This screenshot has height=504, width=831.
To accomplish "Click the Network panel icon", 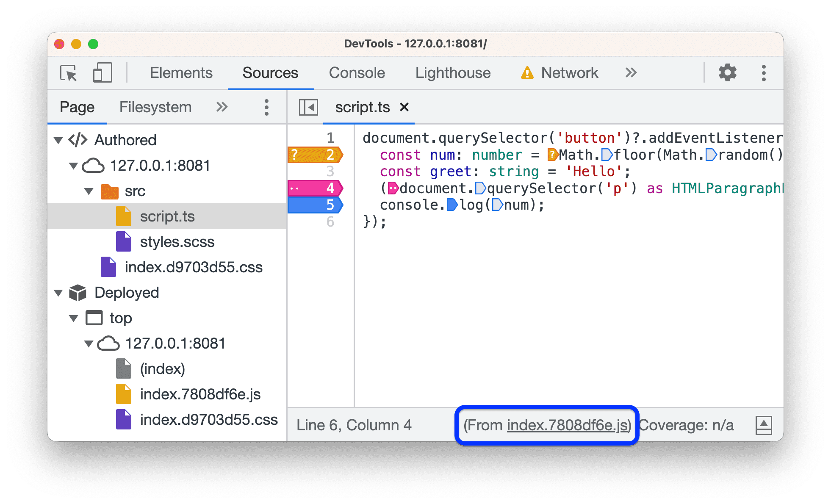I will 522,72.
